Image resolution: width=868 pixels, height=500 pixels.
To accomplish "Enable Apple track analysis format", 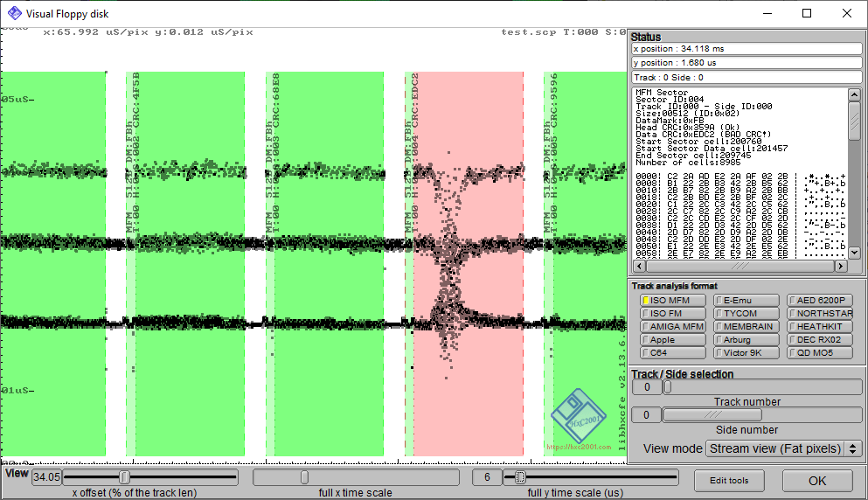I will 672,340.
